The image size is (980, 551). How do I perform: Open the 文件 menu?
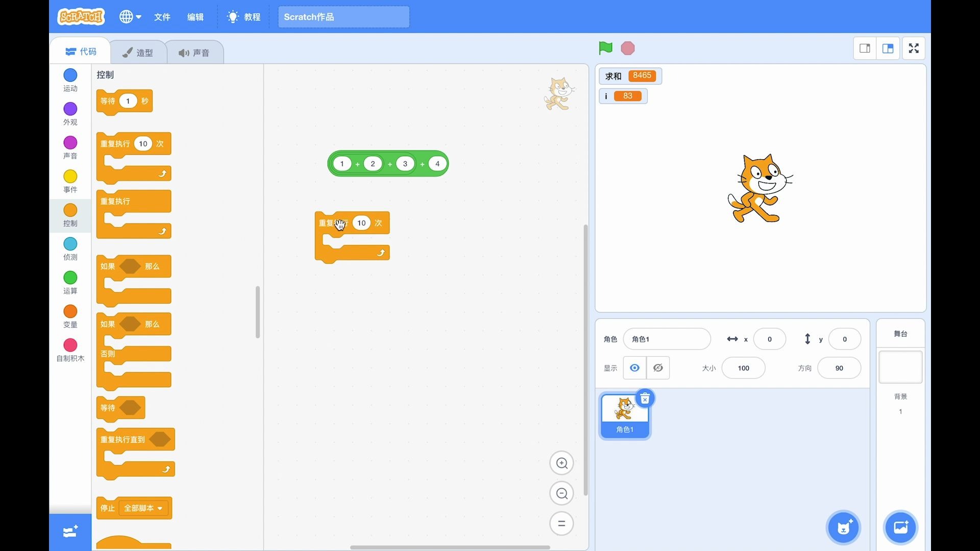[x=162, y=17]
